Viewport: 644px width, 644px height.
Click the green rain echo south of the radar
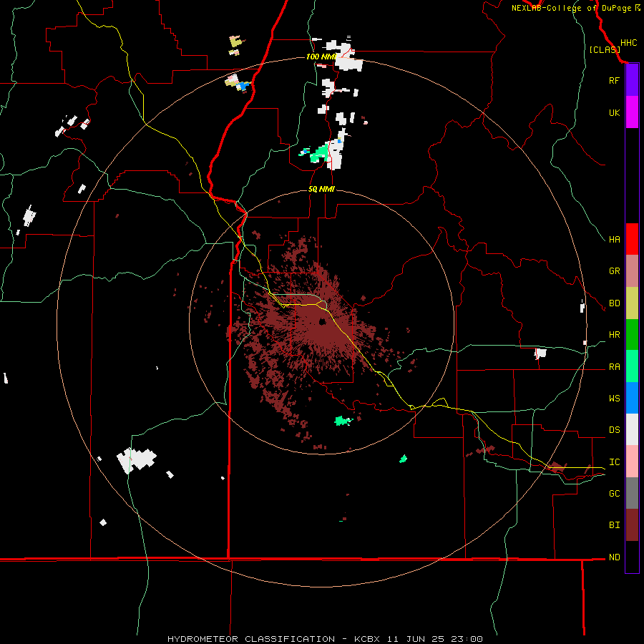pyautogui.click(x=343, y=421)
